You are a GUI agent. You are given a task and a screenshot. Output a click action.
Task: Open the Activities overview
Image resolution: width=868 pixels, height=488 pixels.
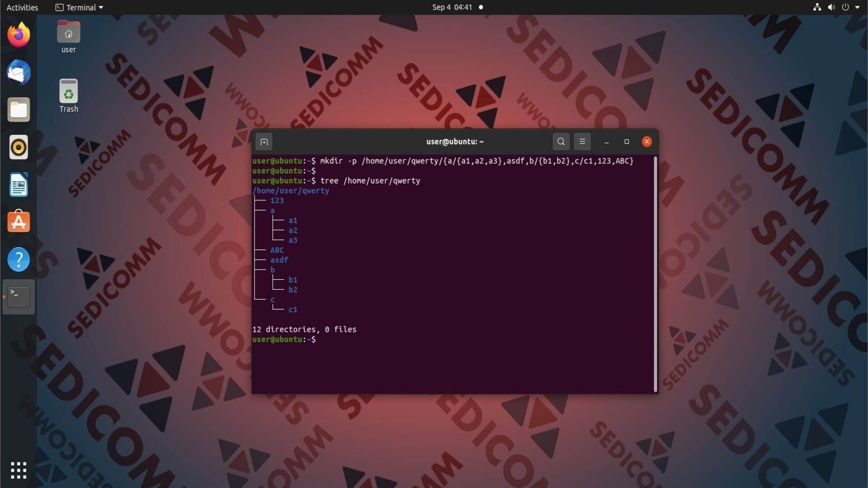click(22, 7)
